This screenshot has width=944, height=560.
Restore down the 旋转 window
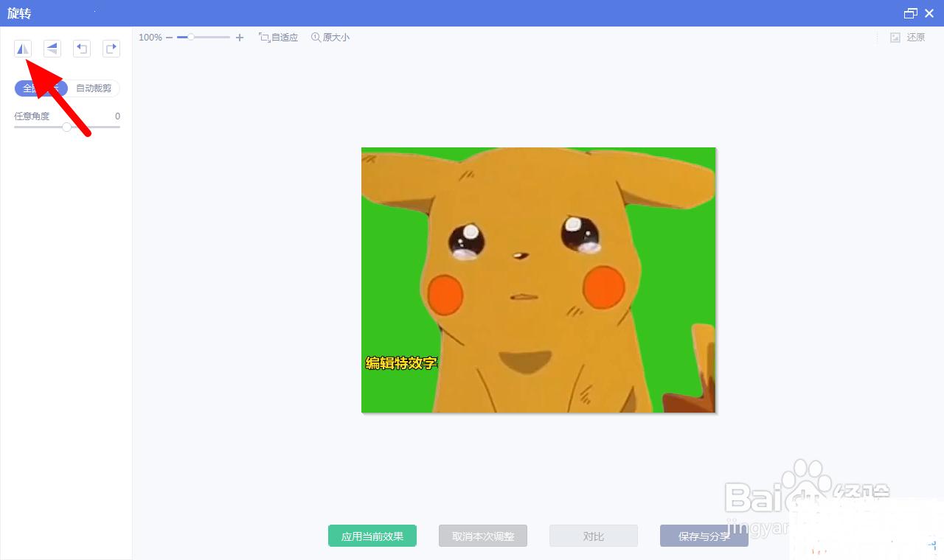point(910,13)
